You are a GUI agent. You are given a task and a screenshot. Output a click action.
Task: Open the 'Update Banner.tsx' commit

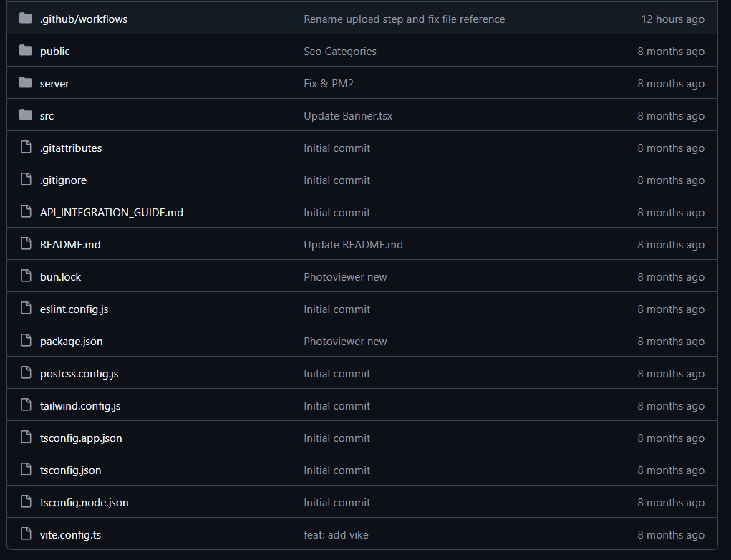coord(348,116)
